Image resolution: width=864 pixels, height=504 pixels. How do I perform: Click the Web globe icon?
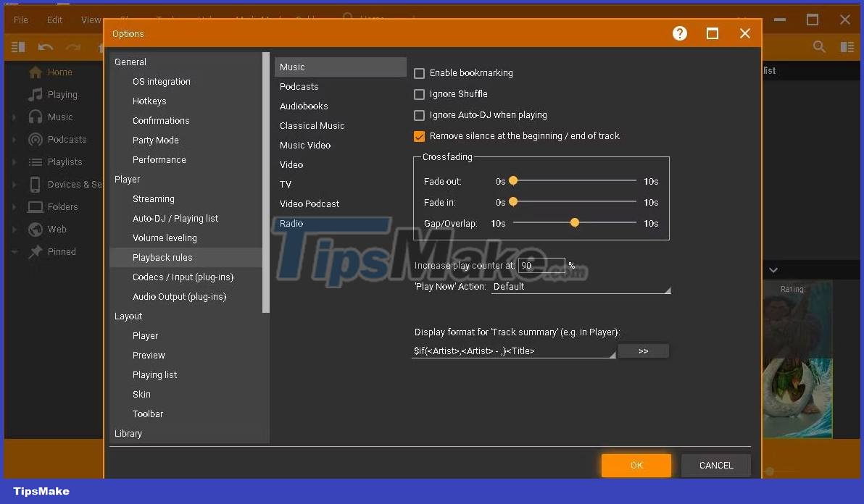click(x=35, y=229)
